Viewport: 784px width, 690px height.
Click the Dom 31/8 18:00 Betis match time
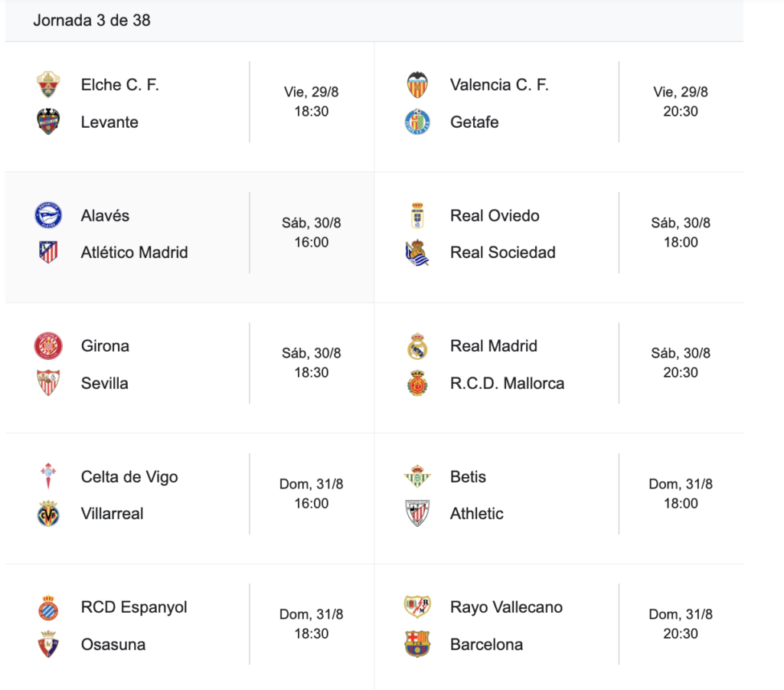681,493
